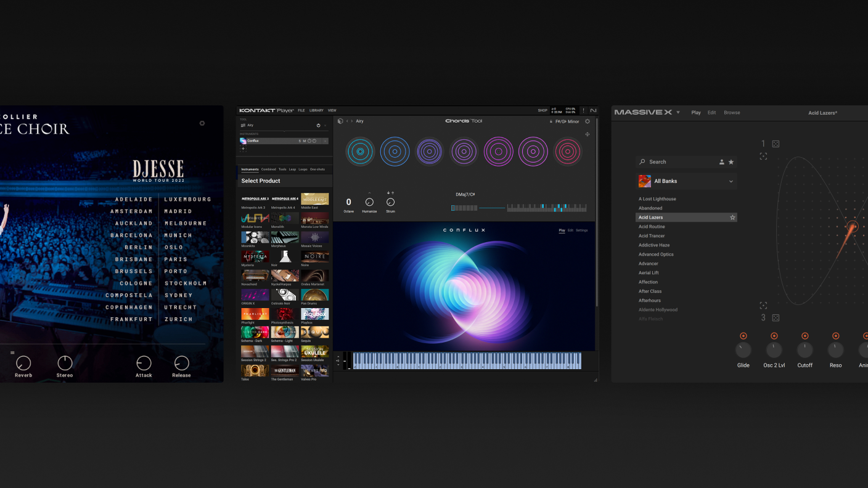868x488 pixels.
Task: Go to previous preset in Chords Tool
Action: click(347, 121)
